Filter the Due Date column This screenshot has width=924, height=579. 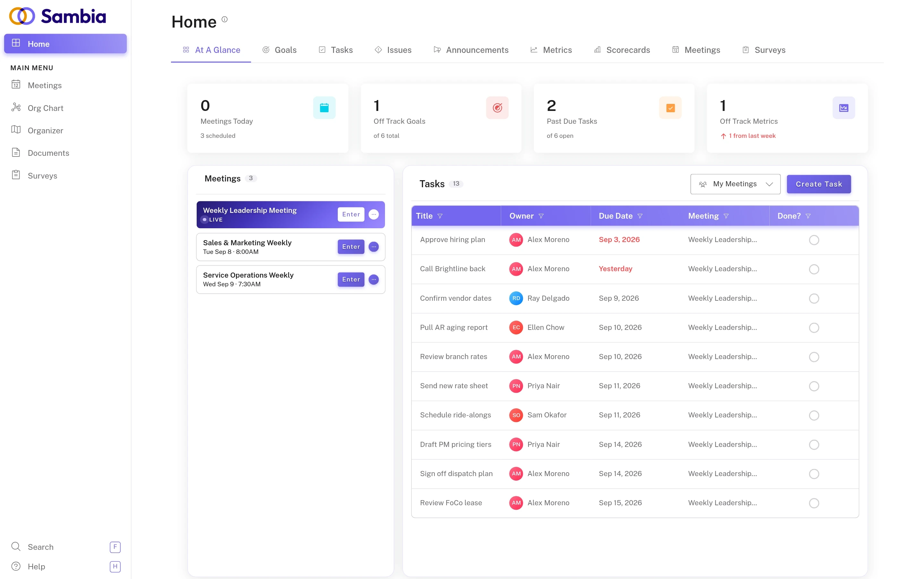click(640, 216)
